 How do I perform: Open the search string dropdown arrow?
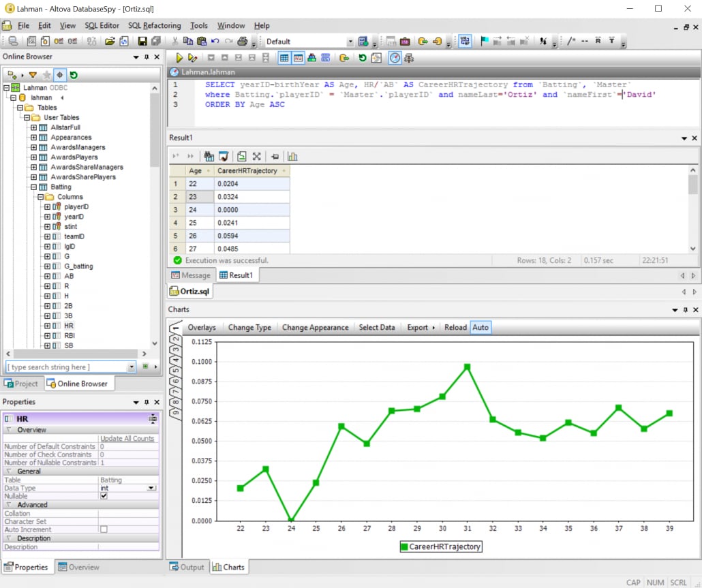tap(131, 367)
